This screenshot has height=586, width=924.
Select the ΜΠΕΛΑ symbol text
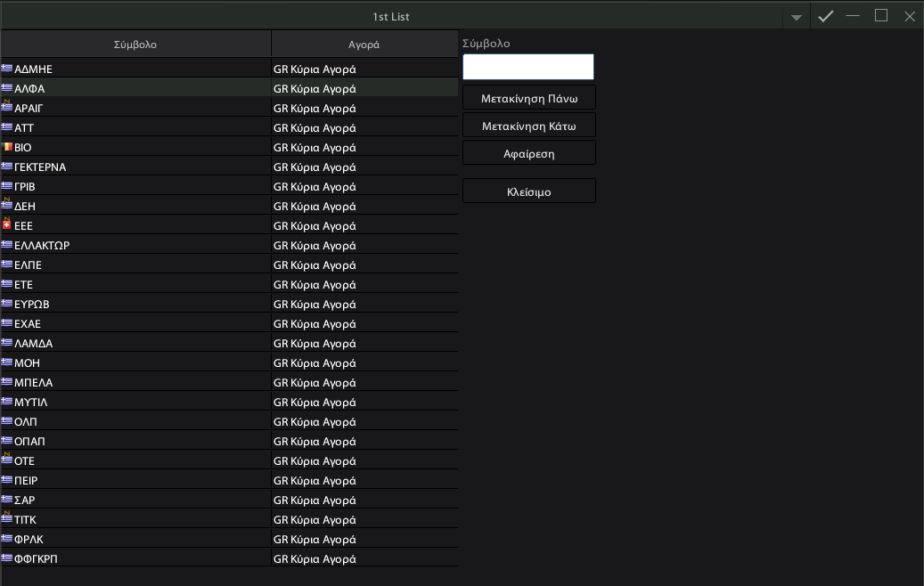pos(34,383)
